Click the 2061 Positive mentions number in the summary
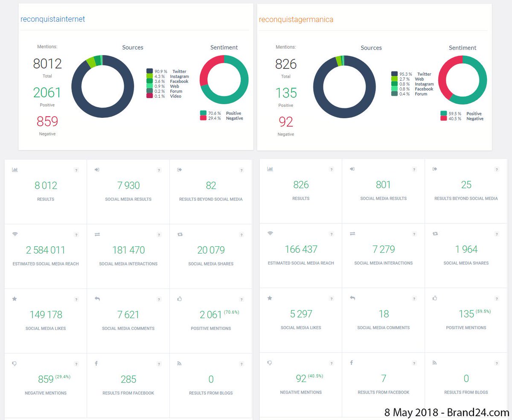512x420 pixels. coord(47,93)
